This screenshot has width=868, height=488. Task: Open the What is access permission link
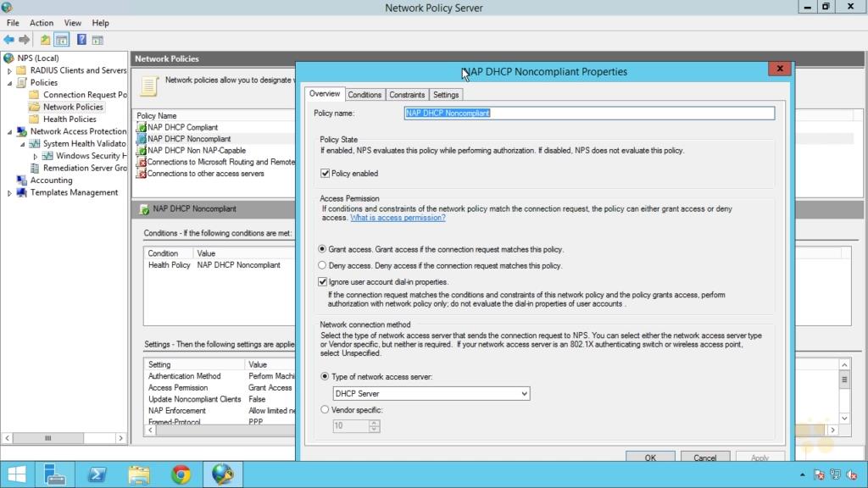pyautogui.click(x=398, y=218)
